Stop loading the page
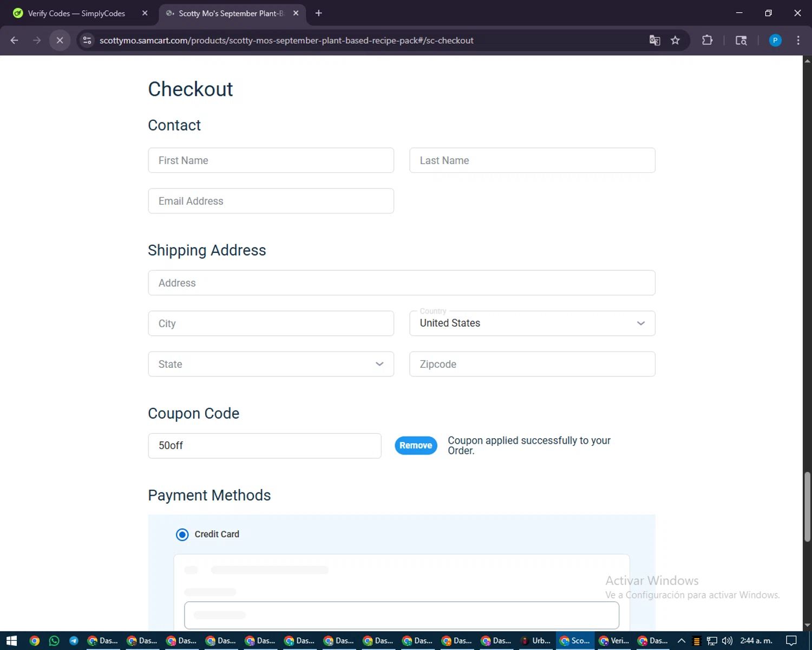 tap(60, 40)
